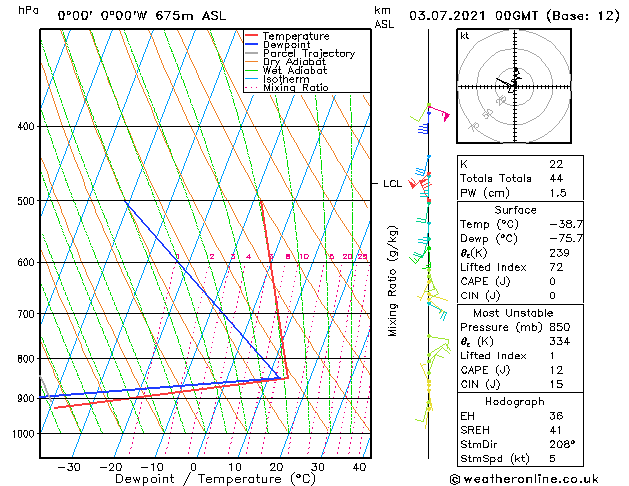The height and width of the screenshot is (486, 629).
Task: Click the K index value 22
Action: click(x=556, y=164)
